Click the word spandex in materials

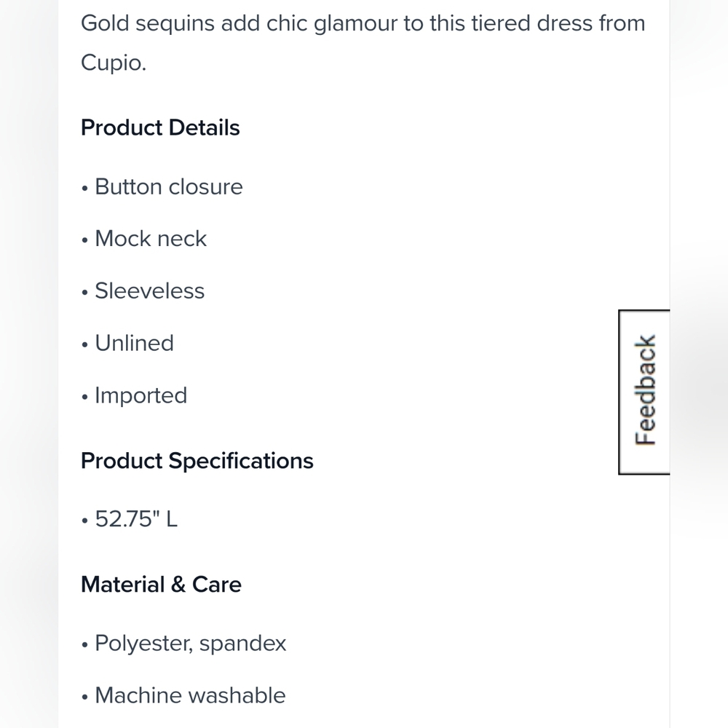(243, 644)
